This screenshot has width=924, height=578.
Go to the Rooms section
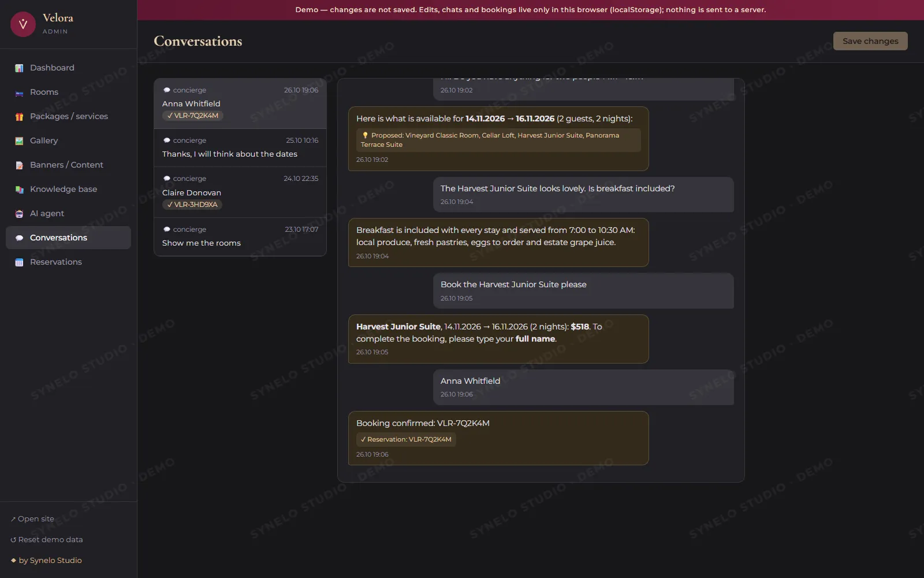click(x=68, y=92)
